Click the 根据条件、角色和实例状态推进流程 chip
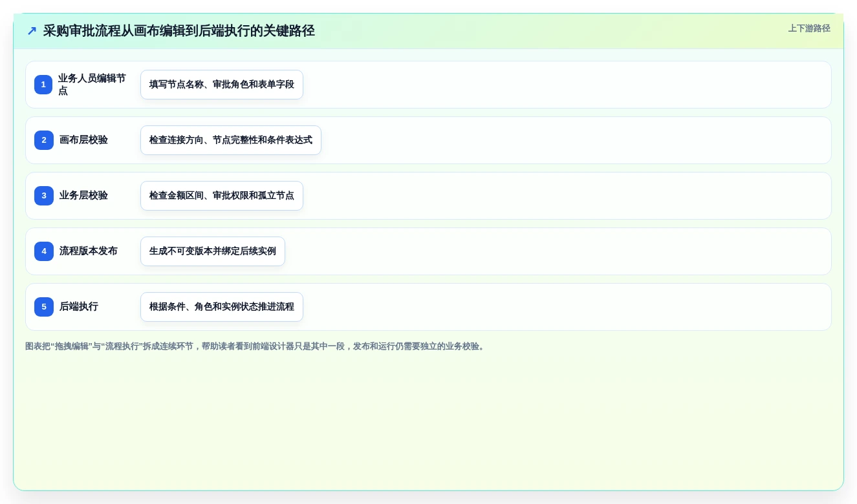 coord(222,307)
